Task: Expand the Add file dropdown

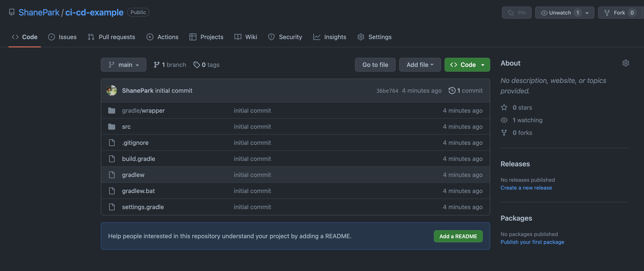Action: [x=420, y=65]
